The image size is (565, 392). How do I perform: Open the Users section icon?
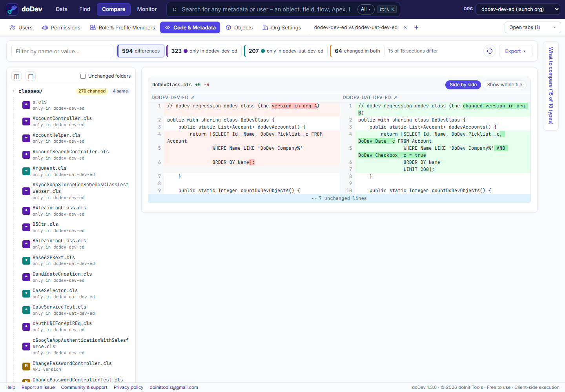coord(13,27)
